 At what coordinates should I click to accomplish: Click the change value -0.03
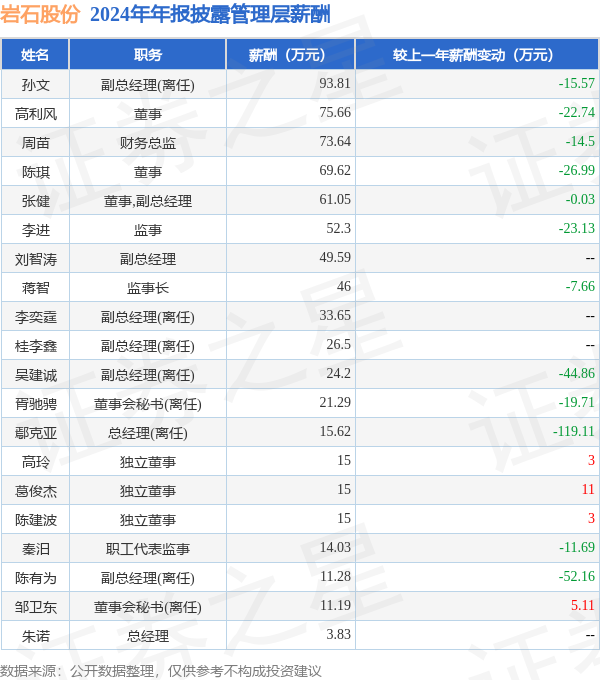tap(580, 199)
